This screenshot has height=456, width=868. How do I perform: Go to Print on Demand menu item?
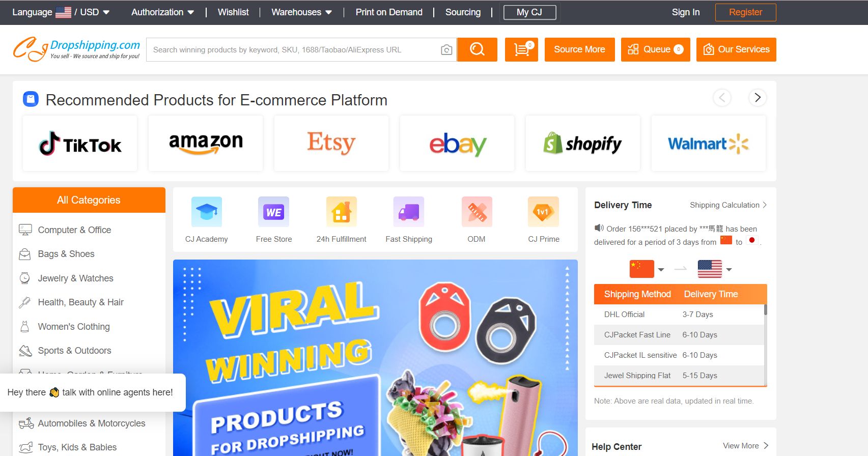389,12
